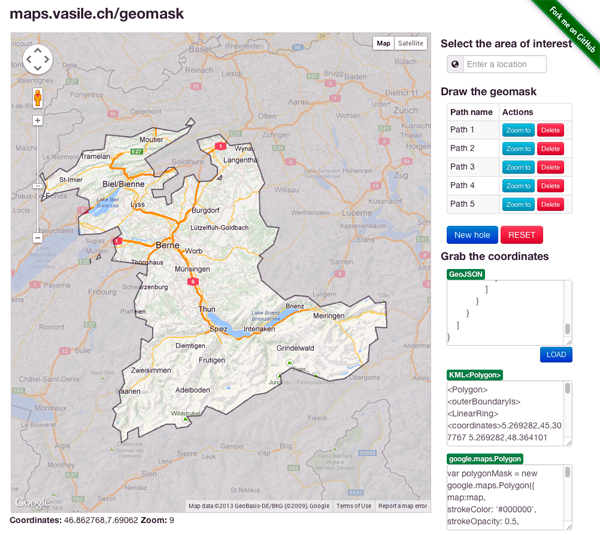
Task: Click the globe icon beside location field
Action: 455,64
